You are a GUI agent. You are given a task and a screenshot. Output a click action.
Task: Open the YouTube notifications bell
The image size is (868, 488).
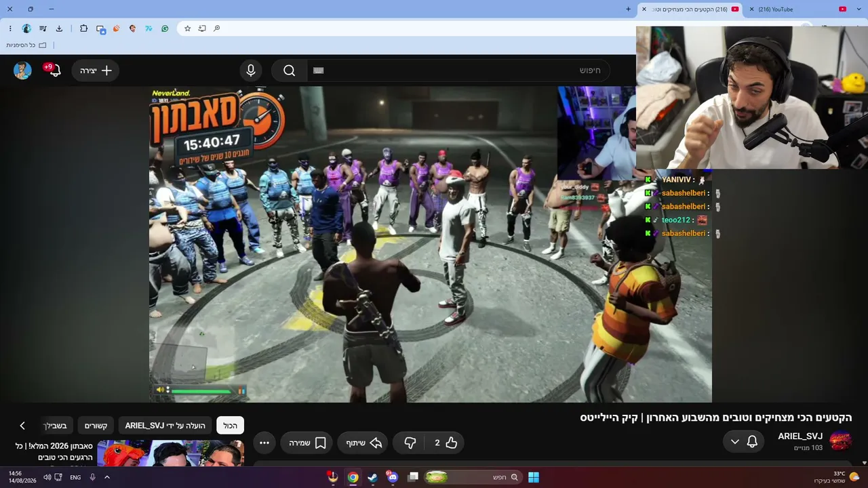[x=54, y=70]
